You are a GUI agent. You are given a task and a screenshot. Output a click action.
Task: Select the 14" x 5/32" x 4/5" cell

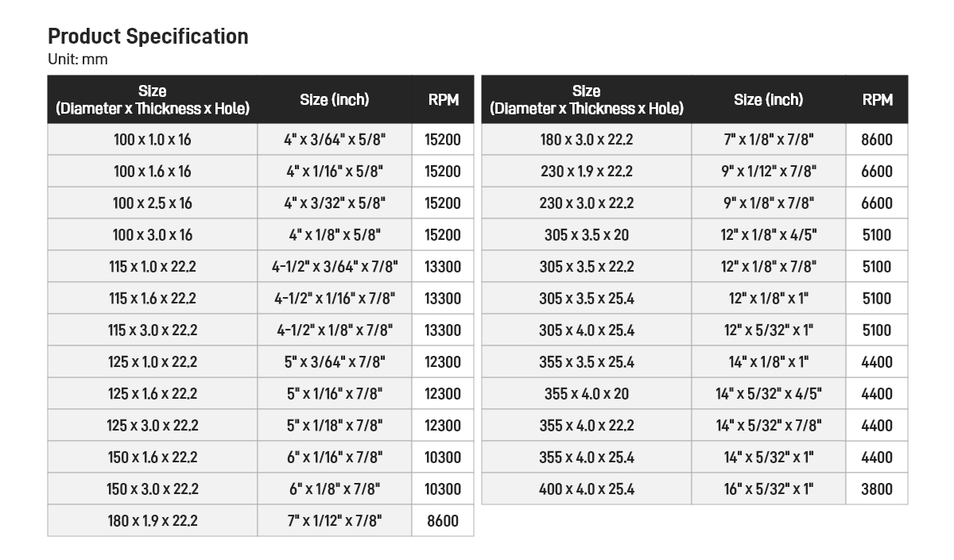click(x=768, y=394)
